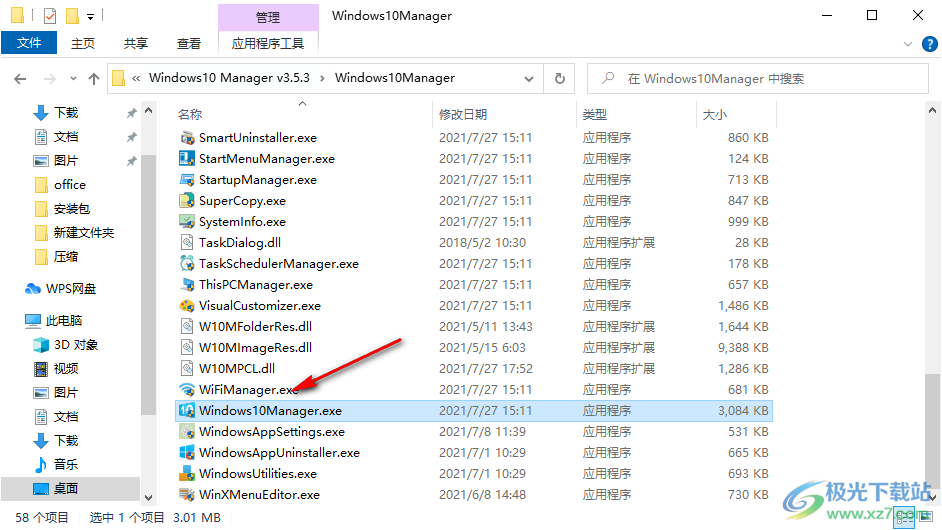Navigate back to previous folder
This screenshot has width=942, height=530.
[20, 79]
